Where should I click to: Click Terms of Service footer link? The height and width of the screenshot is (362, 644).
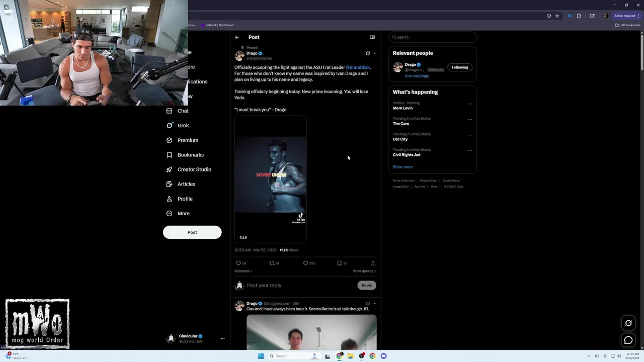[x=403, y=180]
